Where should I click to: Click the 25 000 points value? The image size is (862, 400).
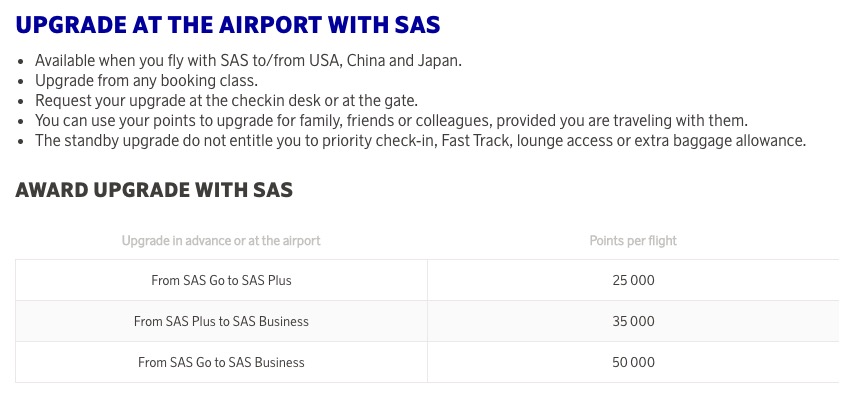[633, 280]
